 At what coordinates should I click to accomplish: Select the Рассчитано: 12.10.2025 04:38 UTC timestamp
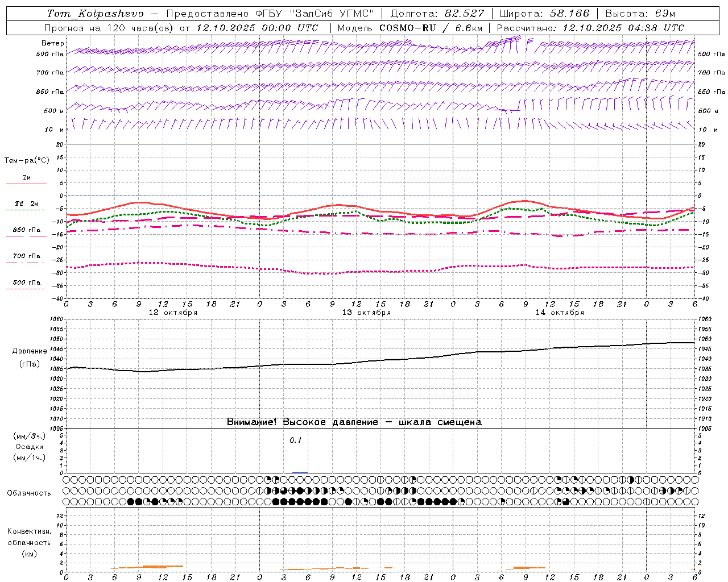click(590, 28)
